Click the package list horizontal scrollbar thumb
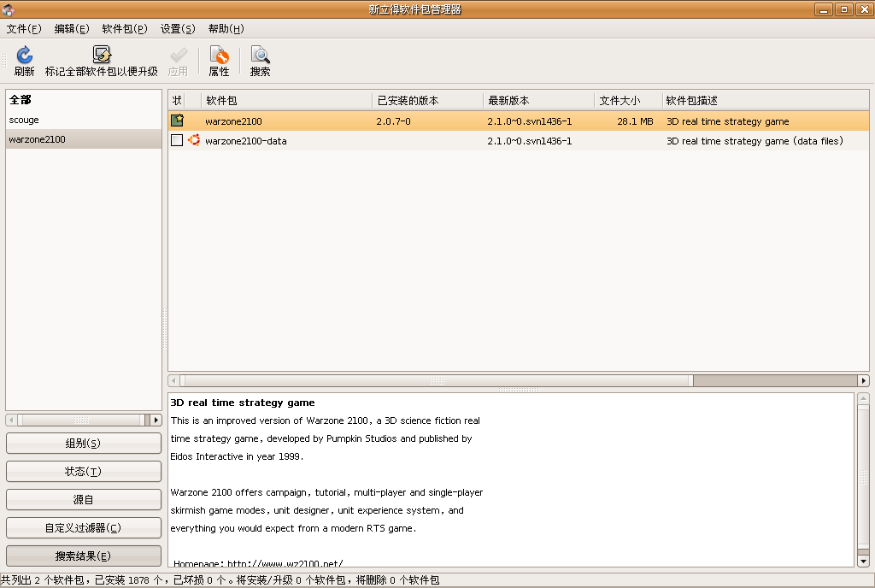This screenshot has width=875, height=588. pyautogui.click(x=437, y=380)
